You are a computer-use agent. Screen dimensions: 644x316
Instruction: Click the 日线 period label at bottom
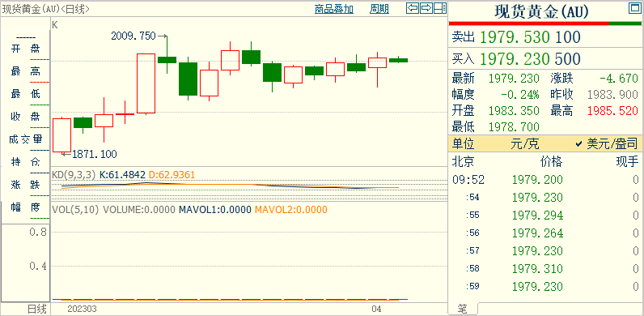click(x=37, y=309)
